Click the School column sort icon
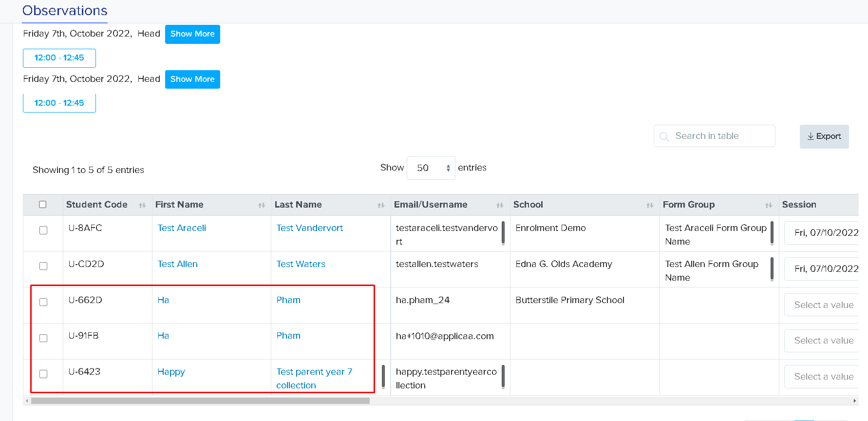 tap(650, 206)
